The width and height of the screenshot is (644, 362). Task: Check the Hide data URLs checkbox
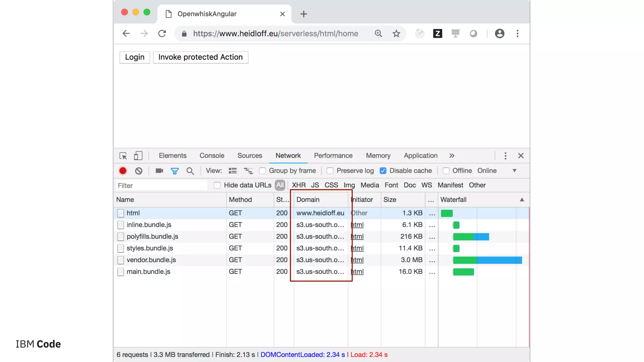point(217,185)
